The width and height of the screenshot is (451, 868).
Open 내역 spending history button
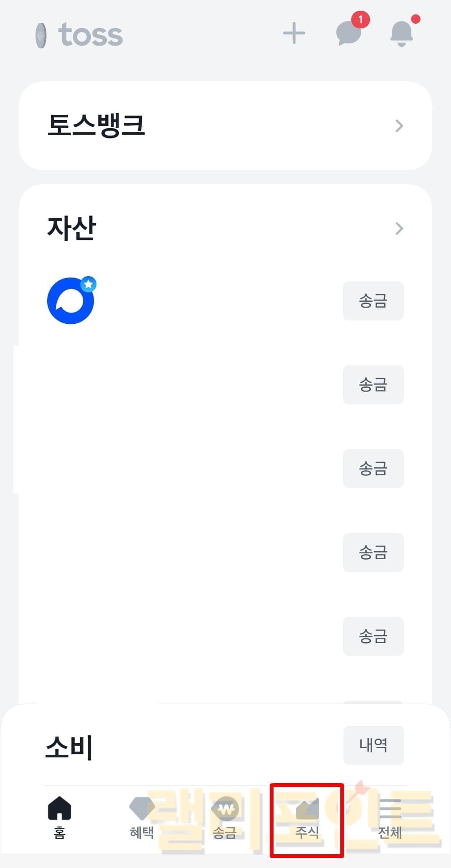click(374, 745)
